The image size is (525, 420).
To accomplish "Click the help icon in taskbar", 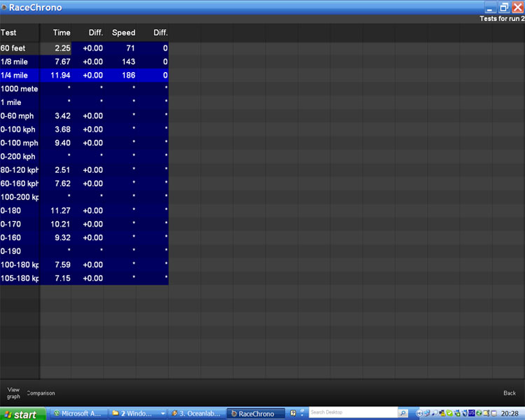I will point(293,414).
